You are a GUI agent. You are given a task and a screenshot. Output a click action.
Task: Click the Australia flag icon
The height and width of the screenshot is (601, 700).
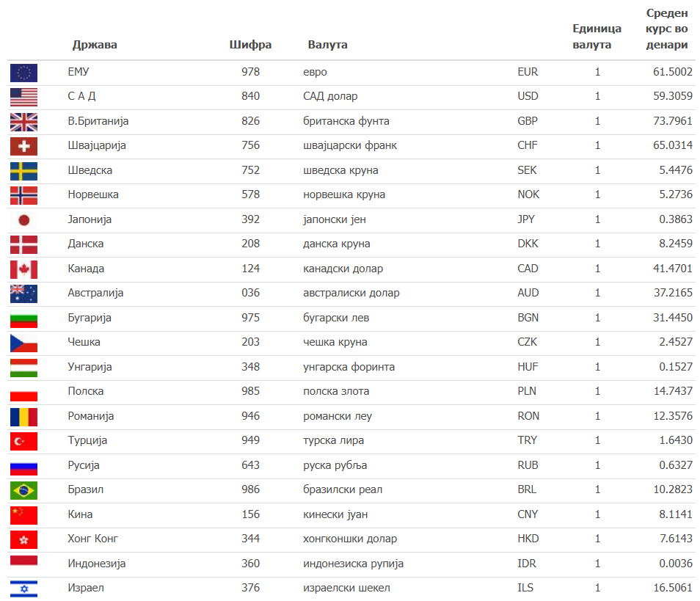pyautogui.click(x=23, y=294)
